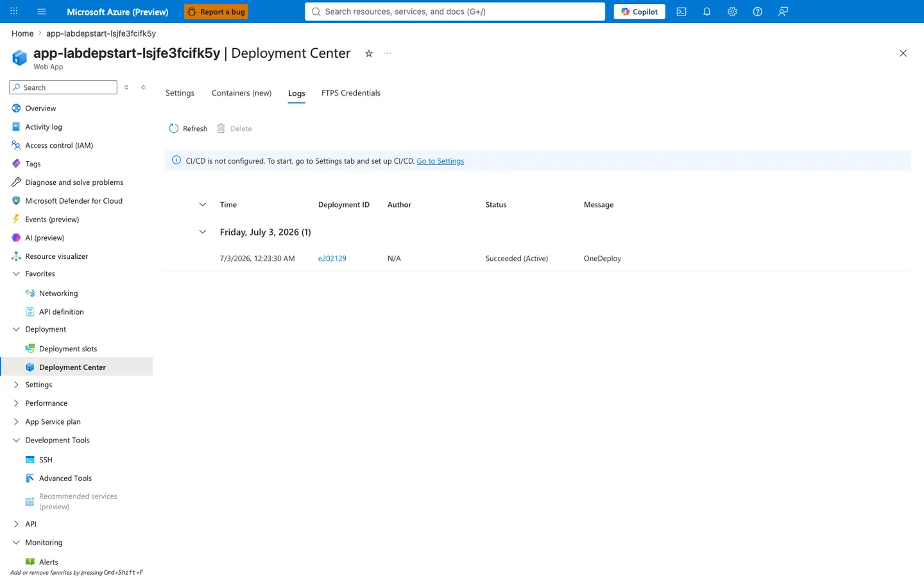This screenshot has height=578, width=924.
Task: Follow the Go to Settings link
Action: [440, 161]
